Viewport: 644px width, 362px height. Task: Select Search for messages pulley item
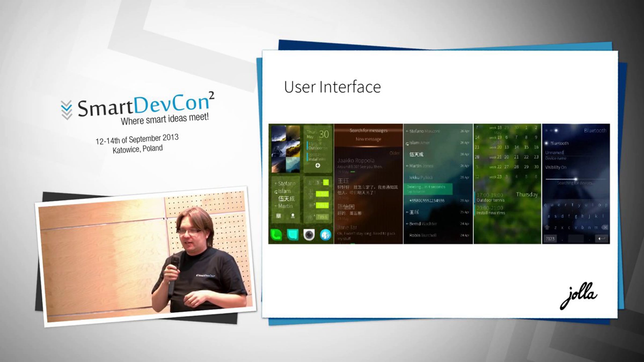click(368, 131)
